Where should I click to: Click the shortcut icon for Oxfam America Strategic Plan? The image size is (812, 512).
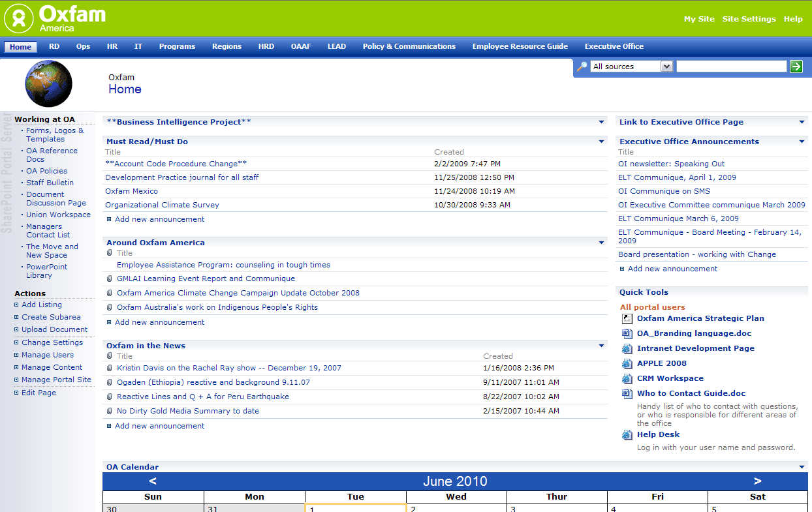pyautogui.click(x=627, y=318)
